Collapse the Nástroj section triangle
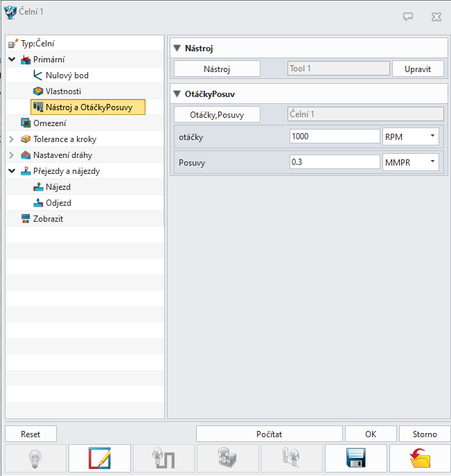451x476 pixels. pos(177,48)
